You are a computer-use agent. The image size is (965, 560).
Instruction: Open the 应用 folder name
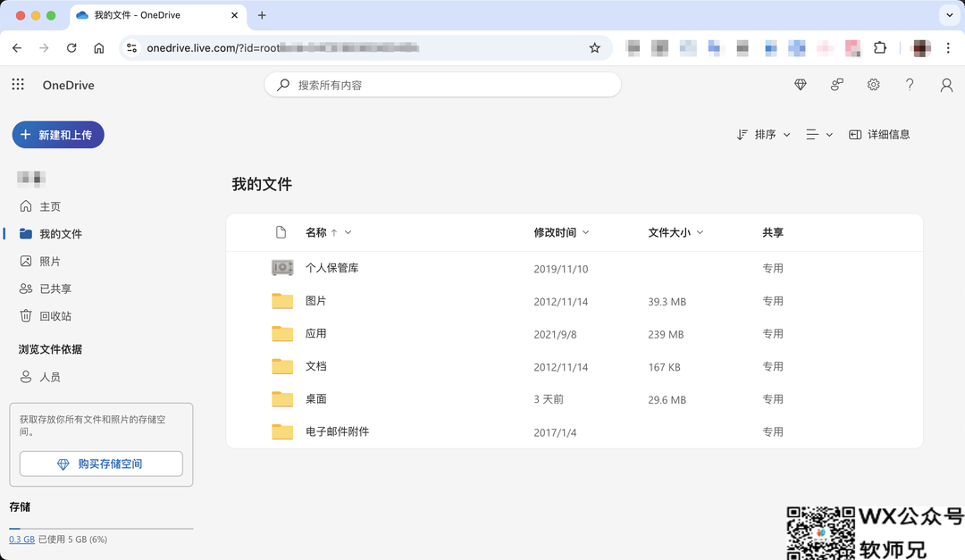point(315,333)
